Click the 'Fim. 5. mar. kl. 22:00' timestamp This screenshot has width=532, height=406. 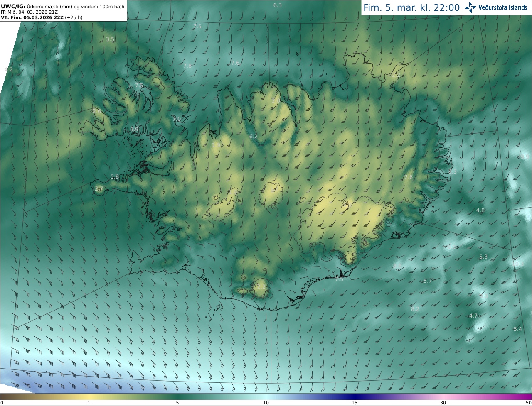(x=411, y=7)
